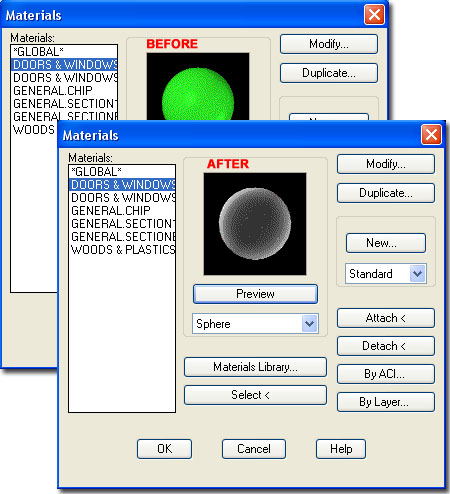The image size is (450, 494).
Task: Click the Attach < button
Action: (386, 318)
